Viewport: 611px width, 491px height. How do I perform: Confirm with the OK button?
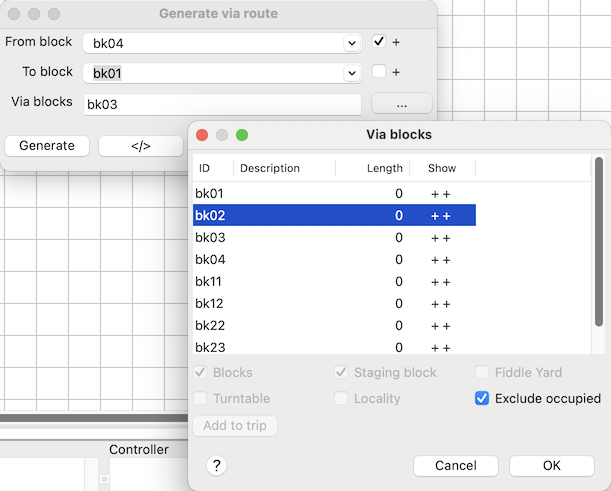[551, 466]
